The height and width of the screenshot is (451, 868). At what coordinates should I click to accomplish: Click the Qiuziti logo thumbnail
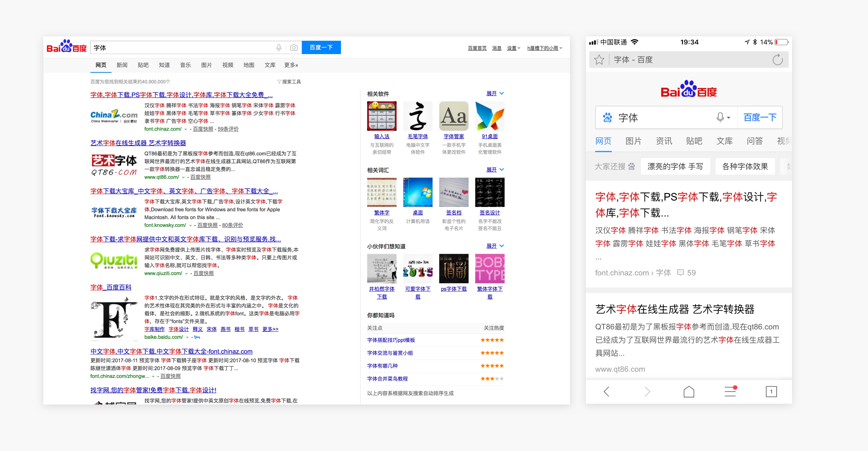point(114,260)
